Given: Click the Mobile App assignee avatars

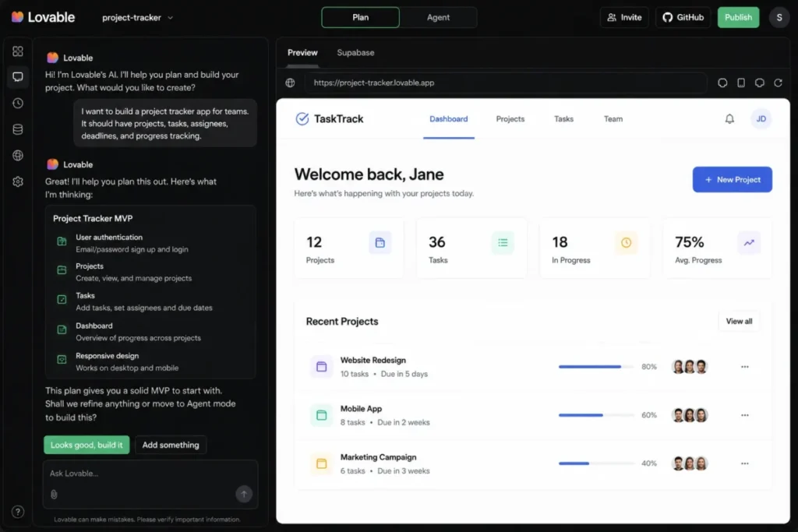Looking at the screenshot, I should pos(689,415).
